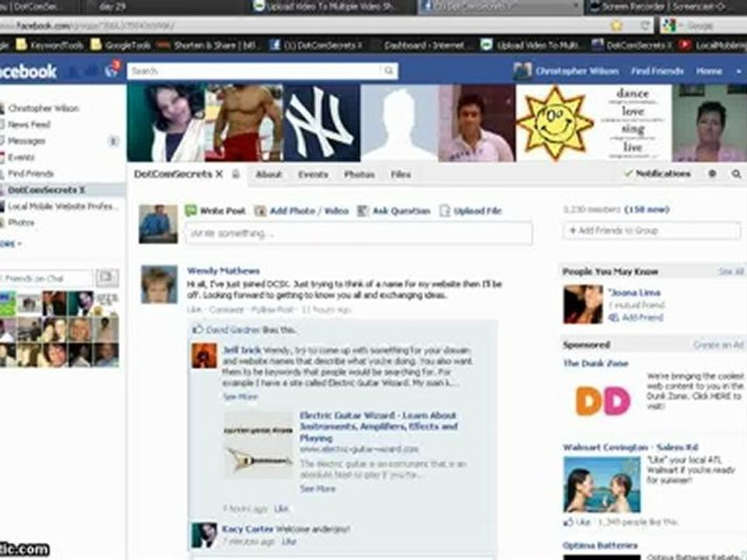This screenshot has height=560, width=747.
Task: Click the Dunkin Donuts DD ad image
Action: click(602, 401)
